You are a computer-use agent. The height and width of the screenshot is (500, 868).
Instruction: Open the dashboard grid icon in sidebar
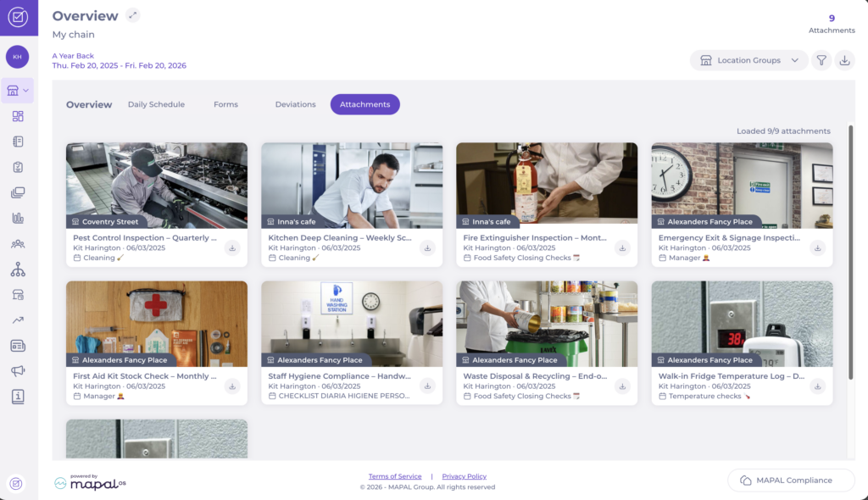[18, 116]
